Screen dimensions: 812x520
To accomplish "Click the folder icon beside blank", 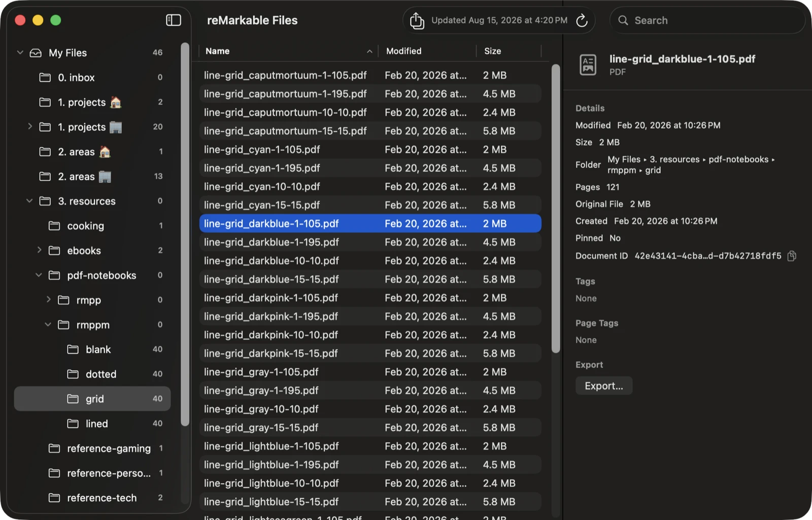I will pos(73,349).
